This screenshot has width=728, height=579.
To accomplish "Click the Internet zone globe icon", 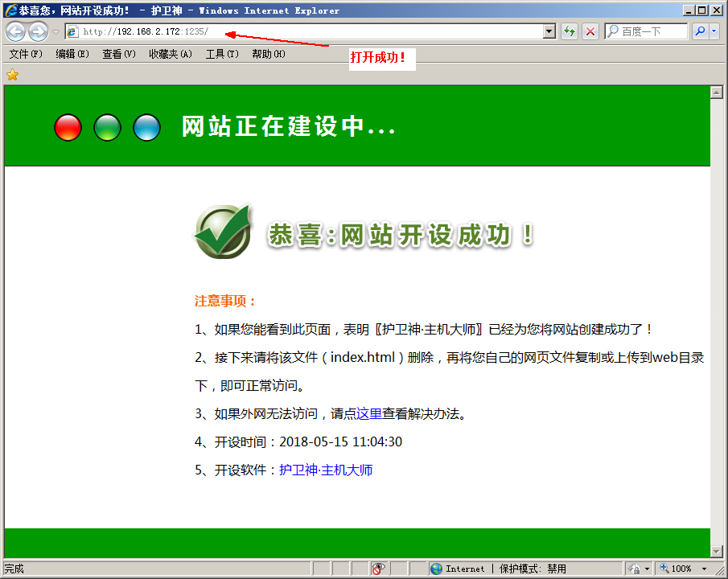I will point(437,569).
